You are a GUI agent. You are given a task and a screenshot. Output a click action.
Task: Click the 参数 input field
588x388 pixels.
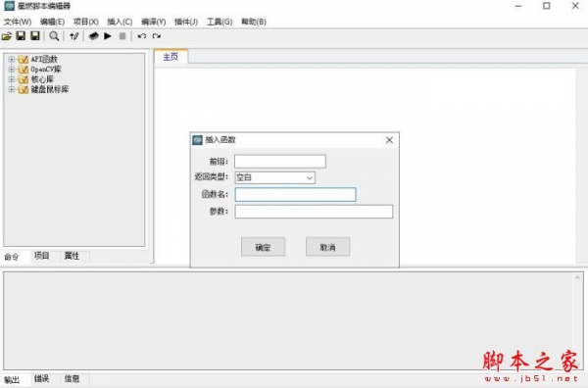click(x=314, y=212)
